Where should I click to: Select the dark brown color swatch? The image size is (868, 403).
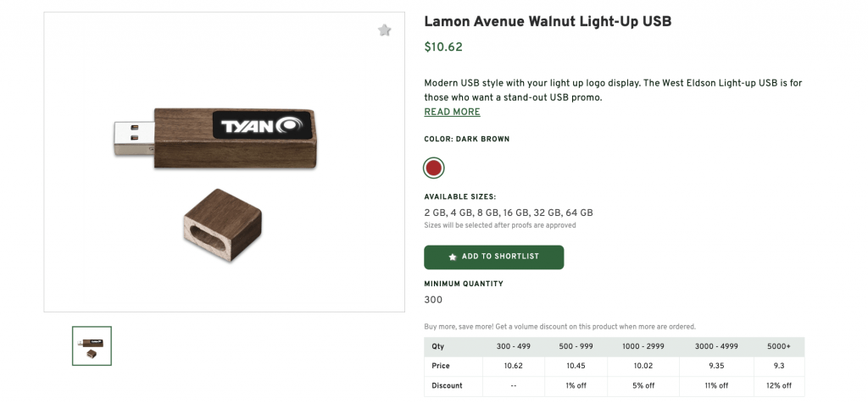pyautogui.click(x=434, y=168)
